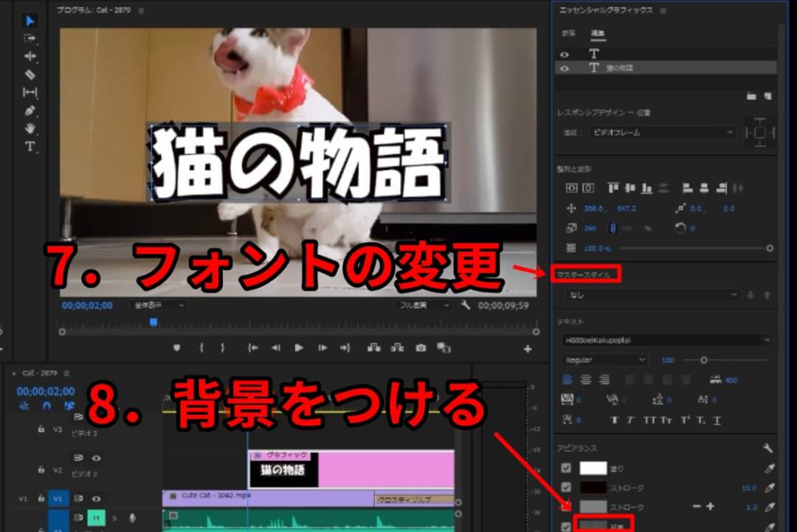Go to Out point
This screenshot has width=797, height=532.
click(345, 348)
